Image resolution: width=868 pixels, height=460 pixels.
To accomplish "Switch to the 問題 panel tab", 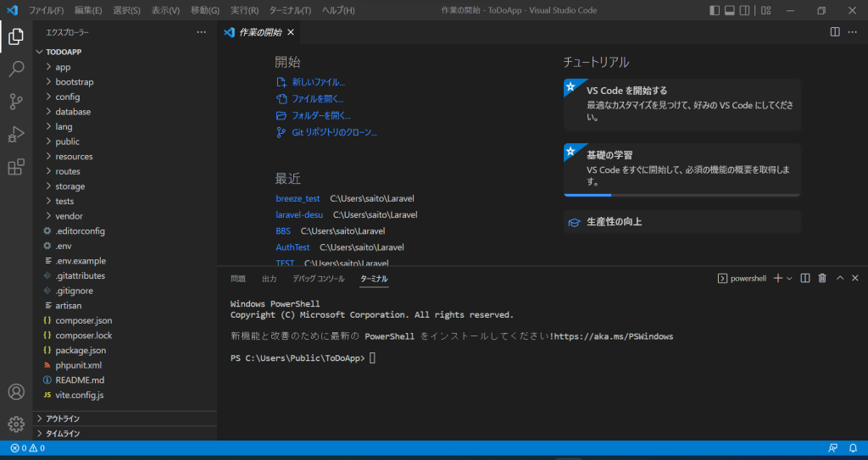I will [238, 279].
